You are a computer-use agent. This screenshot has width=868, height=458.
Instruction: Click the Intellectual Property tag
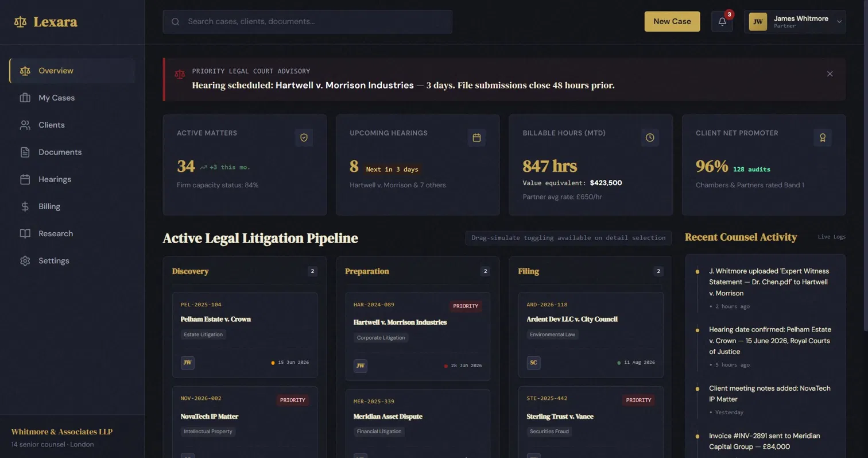pos(208,432)
